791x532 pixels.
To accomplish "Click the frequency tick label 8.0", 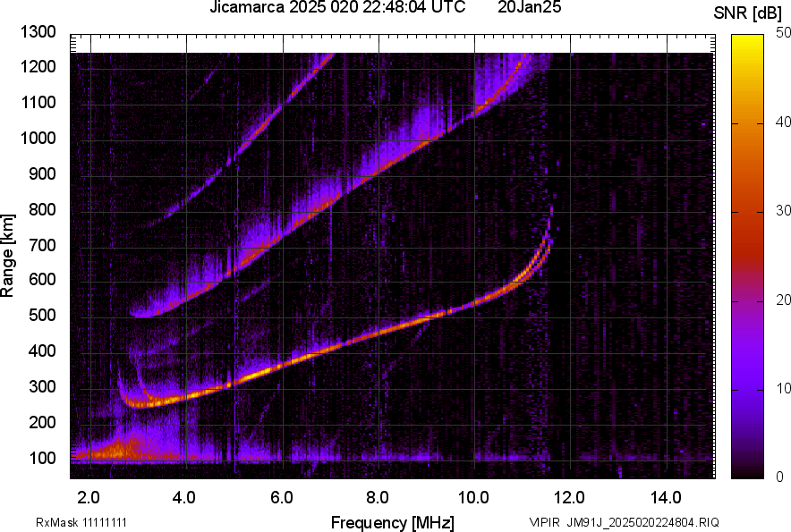I will point(377,498).
